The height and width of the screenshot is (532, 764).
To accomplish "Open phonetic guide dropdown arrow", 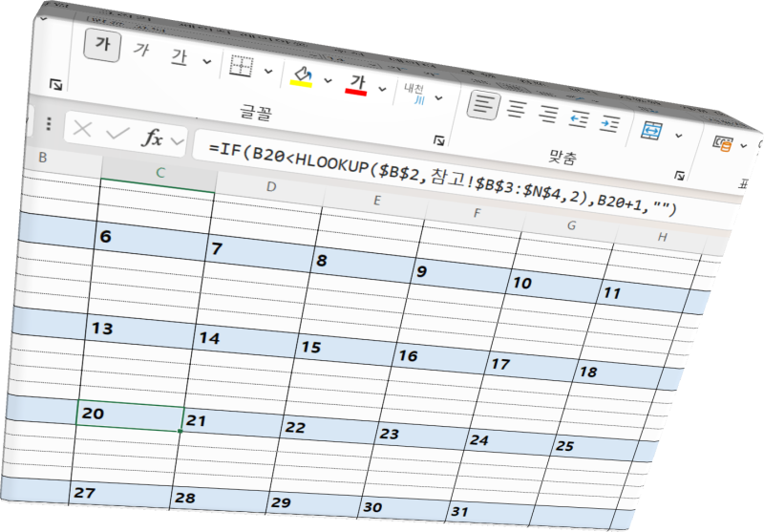I will coord(439,98).
